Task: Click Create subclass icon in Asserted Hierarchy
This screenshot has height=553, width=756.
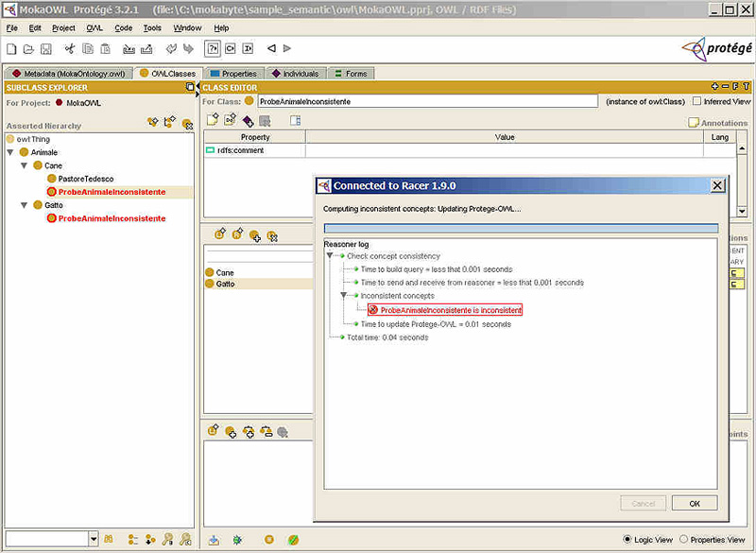Action: click(153, 122)
